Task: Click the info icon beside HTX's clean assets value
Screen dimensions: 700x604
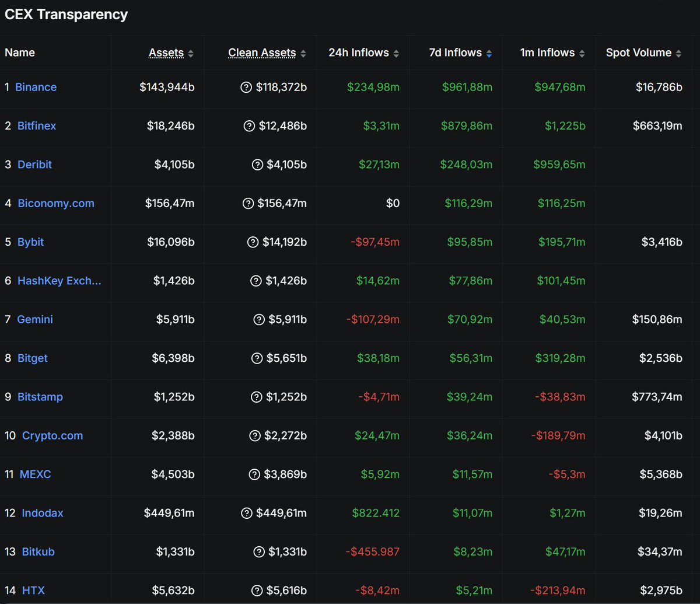Action: click(256, 590)
